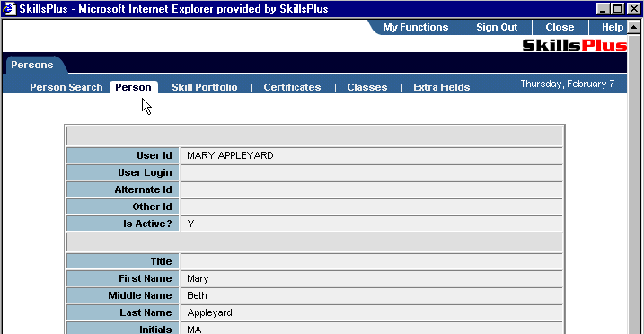Select the Persons main tab
This screenshot has width=644, height=334.
[32, 65]
